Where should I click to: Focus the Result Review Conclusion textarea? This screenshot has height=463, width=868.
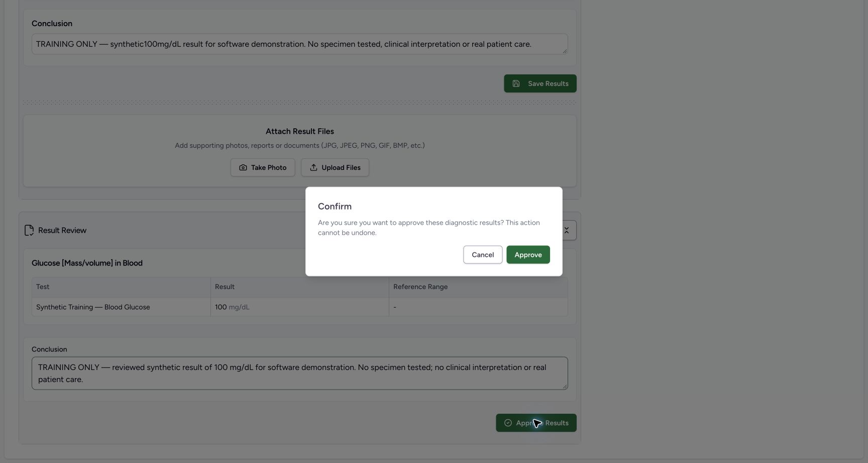tap(300, 373)
